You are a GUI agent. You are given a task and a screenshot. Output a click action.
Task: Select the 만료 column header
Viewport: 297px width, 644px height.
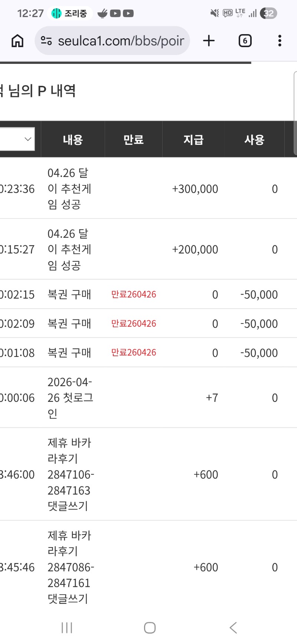point(133,140)
